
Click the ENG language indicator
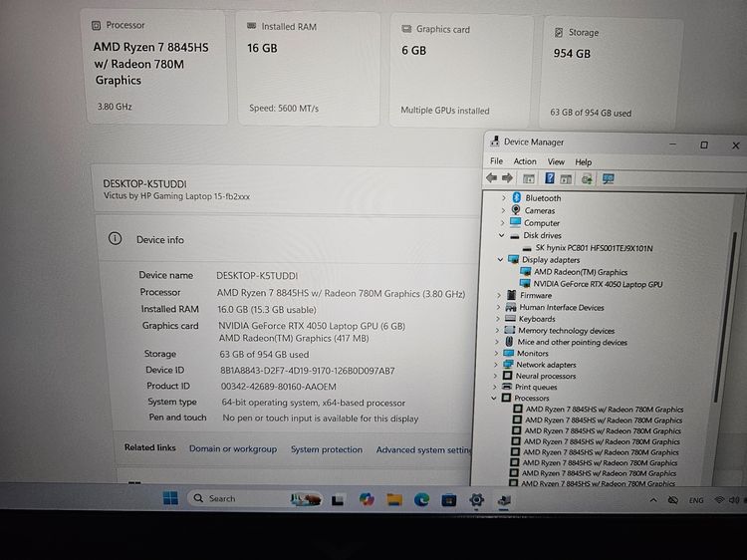point(696,500)
